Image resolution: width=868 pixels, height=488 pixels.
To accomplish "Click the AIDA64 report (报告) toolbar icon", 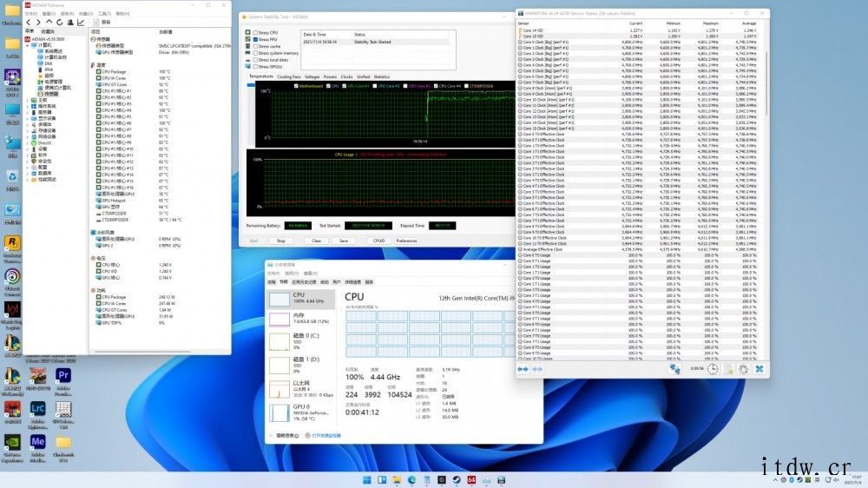I will (102, 23).
